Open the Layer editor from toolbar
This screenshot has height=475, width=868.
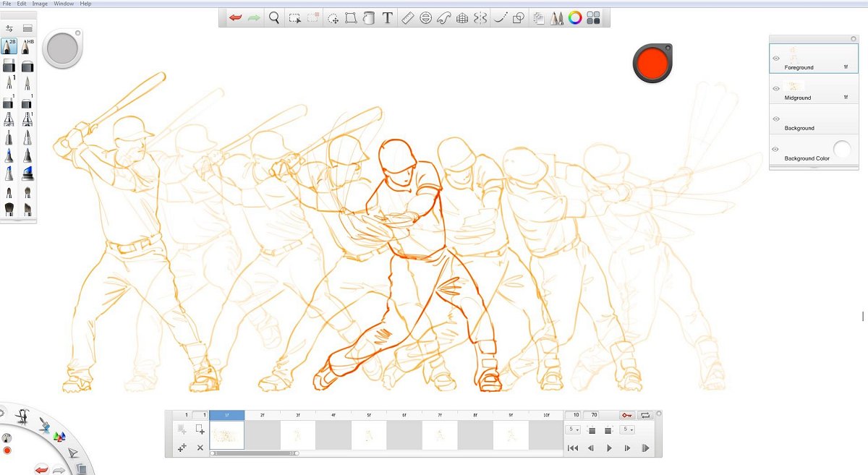pos(539,19)
